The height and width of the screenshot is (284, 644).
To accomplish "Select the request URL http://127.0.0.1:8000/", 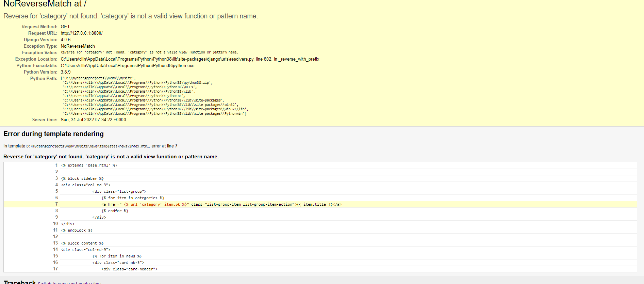I will (x=82, y=33).
